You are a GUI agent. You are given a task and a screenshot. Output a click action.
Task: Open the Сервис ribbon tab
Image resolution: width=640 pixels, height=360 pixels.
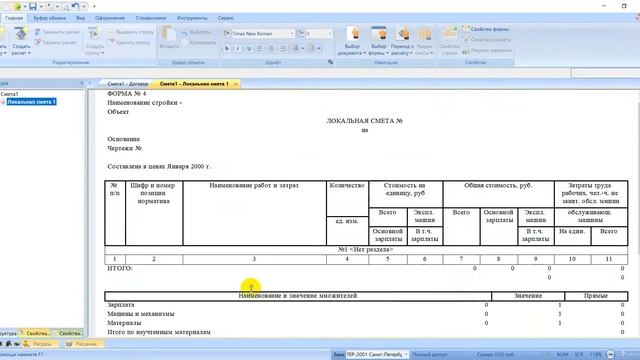tap(226, 18)
